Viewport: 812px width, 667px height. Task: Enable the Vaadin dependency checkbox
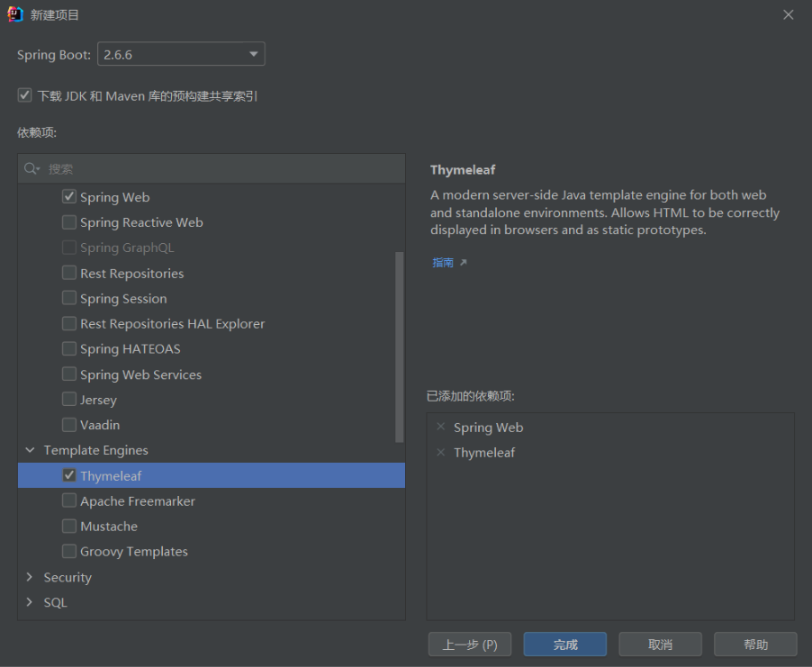click(69, 425)
